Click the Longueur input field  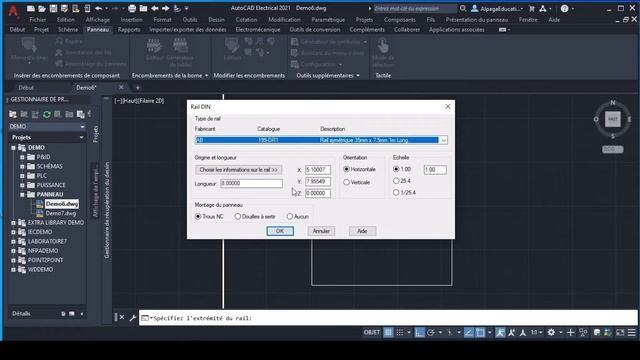251,183
